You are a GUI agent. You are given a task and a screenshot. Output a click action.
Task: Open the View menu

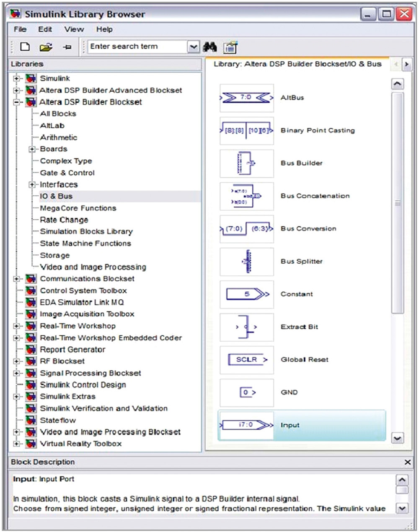coord(74,29)
